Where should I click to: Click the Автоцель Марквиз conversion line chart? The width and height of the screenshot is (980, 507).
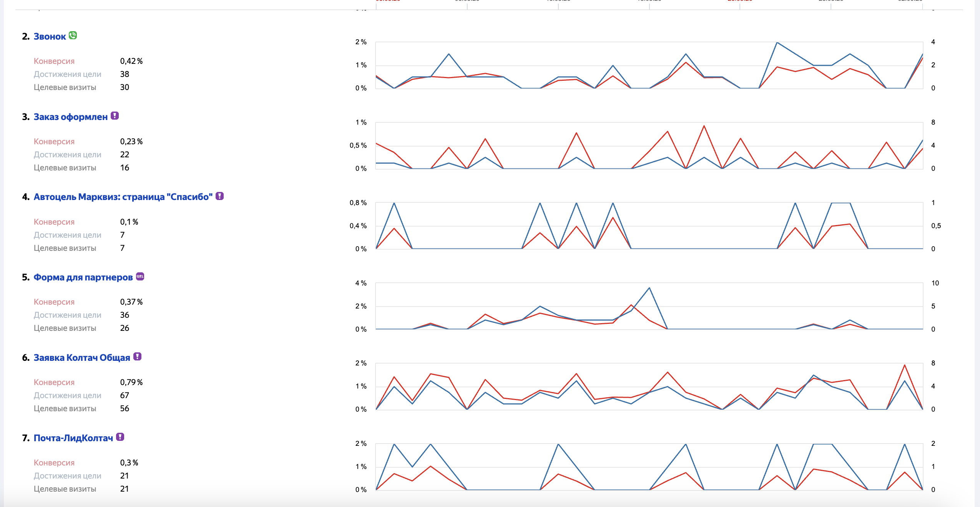pyautogui.click(x=649, y=226)
